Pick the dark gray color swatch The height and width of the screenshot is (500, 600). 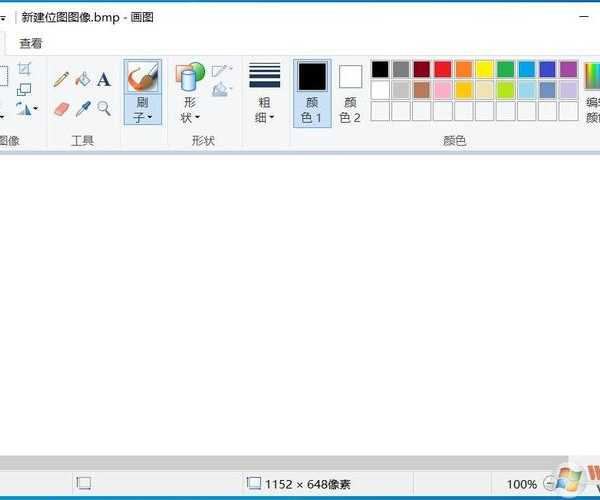(x=401, y=69)
